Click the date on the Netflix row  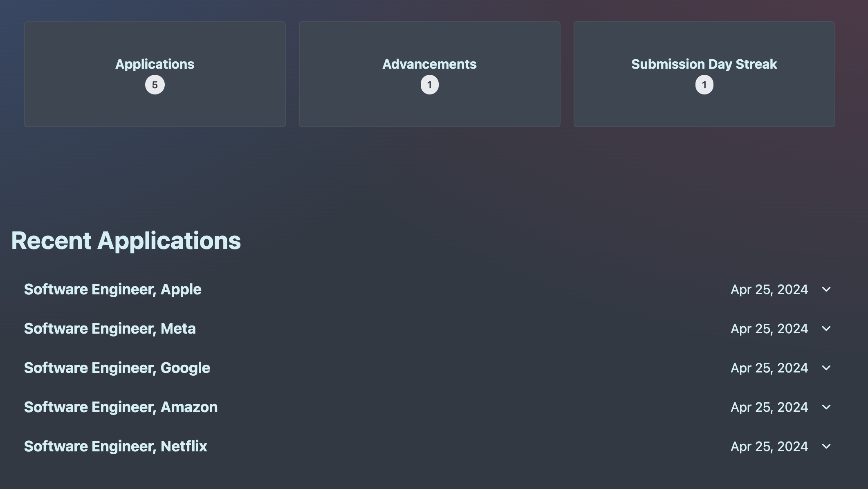[769, 446]
